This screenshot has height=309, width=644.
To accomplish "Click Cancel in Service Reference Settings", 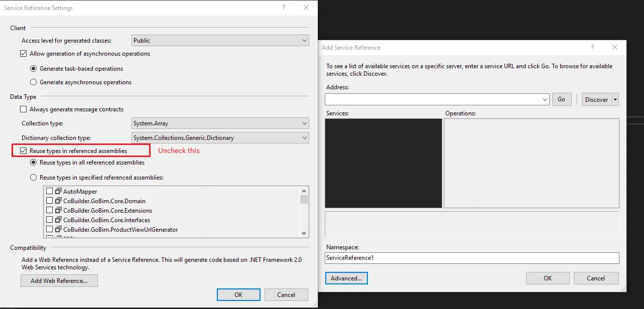I will (286, 295).
